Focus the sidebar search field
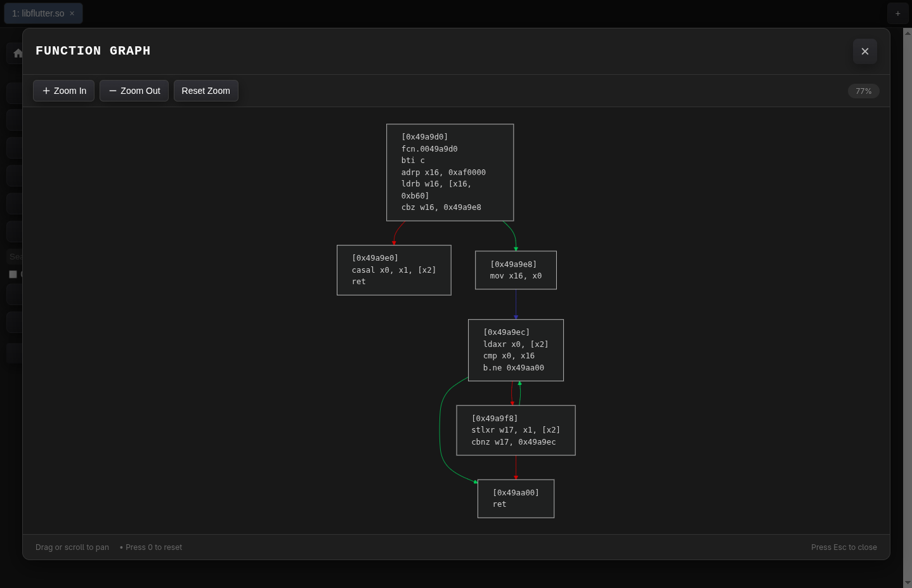 coord(15,256)
